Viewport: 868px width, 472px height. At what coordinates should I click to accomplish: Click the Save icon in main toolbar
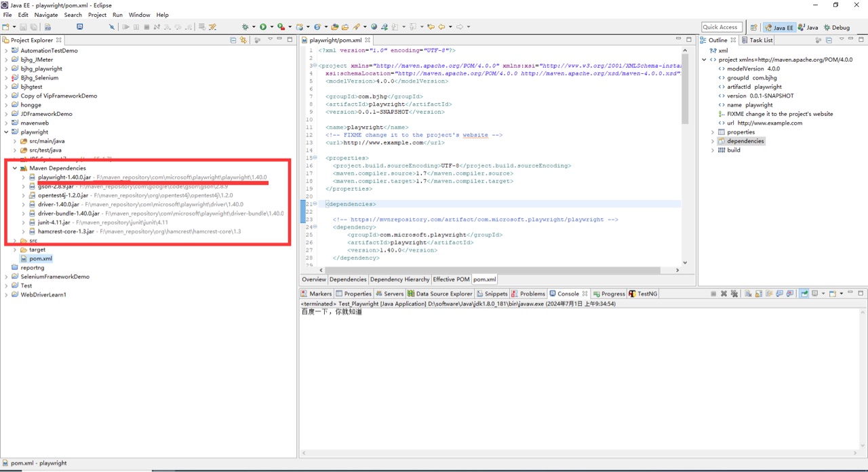(x=23, y=27)
